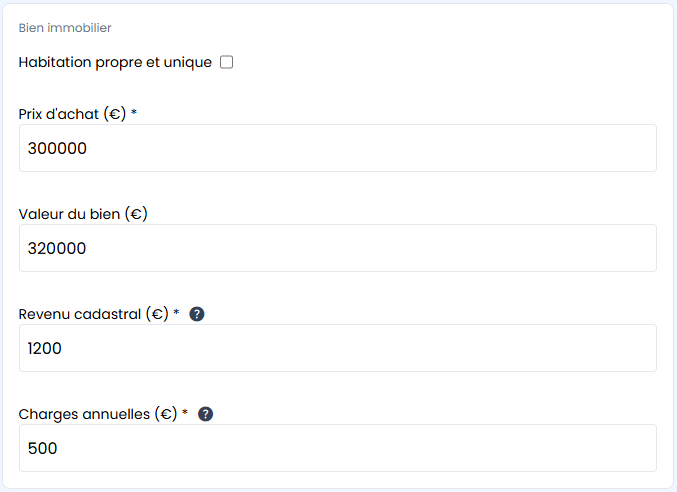Viewport: 677px width, 492px height.
Task: Click the 'Charges annuelles (€)' label text
Action: pyautogui.click(x=97, y=414)
